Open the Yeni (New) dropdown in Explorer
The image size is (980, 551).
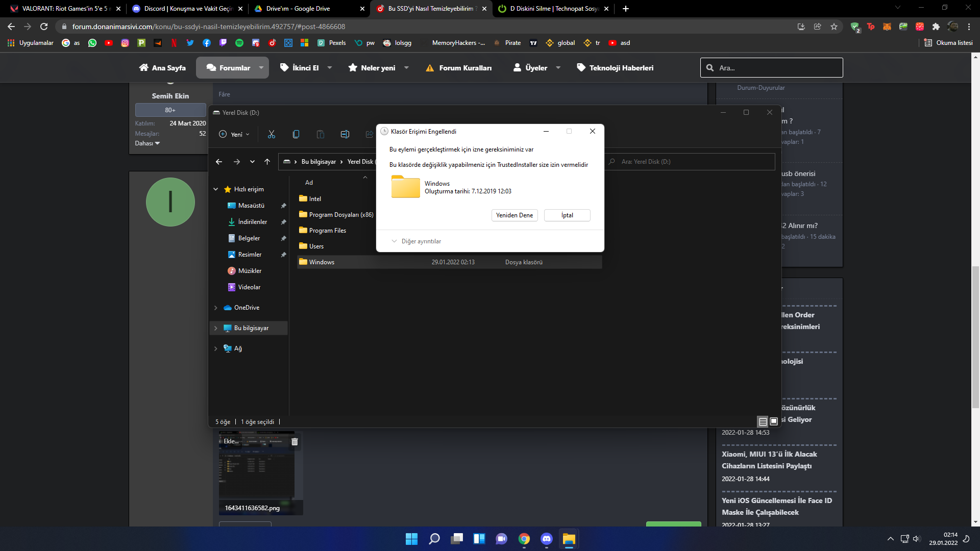coord(234,134)
